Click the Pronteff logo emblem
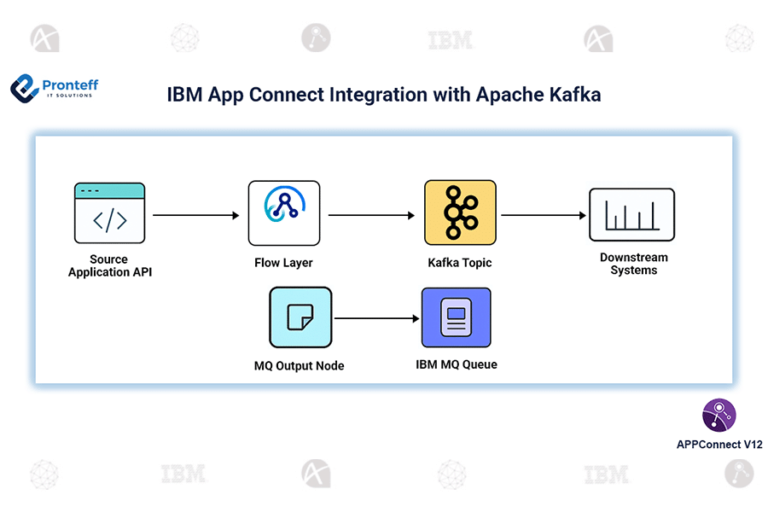This screenshot has height=512, width=768. tap(24, 89)
